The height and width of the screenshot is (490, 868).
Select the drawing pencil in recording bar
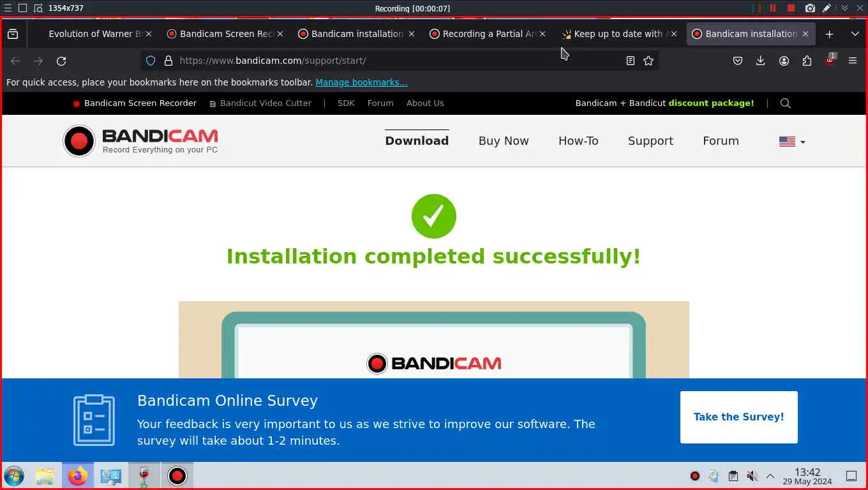pyautogui.click(x=827, y=8)
